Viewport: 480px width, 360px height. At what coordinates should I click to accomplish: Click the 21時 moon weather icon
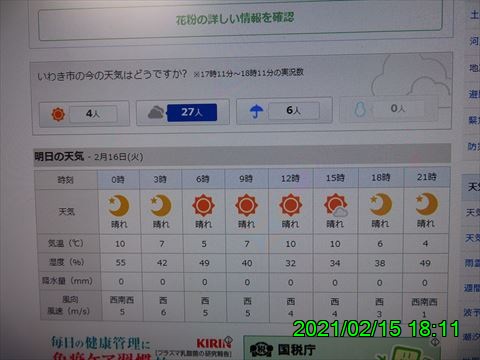(427, 204)
